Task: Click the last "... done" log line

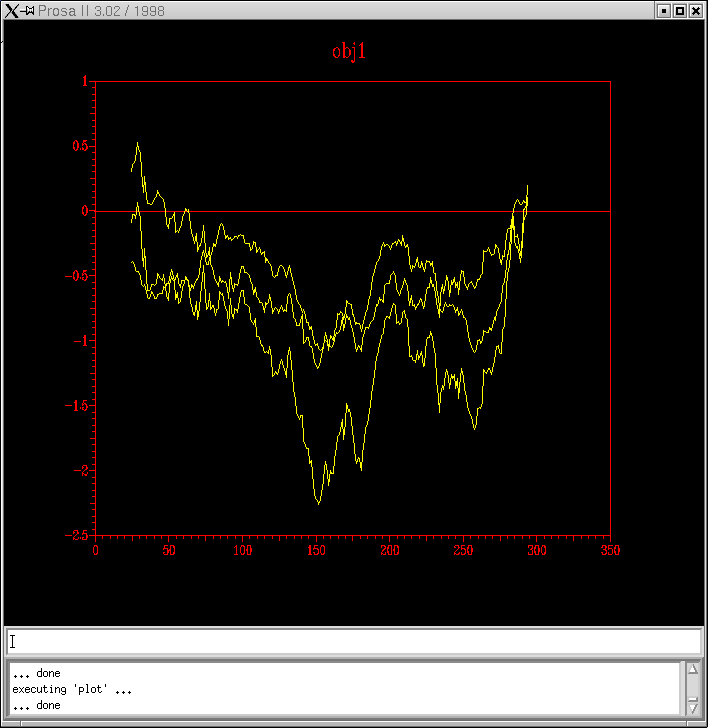Action: (x=36, y=705)
